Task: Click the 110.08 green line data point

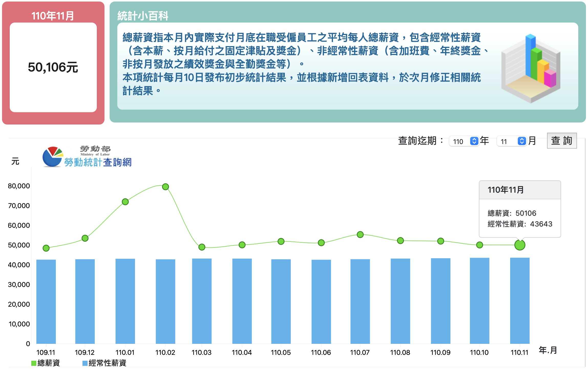Action: tap(400, 241)
